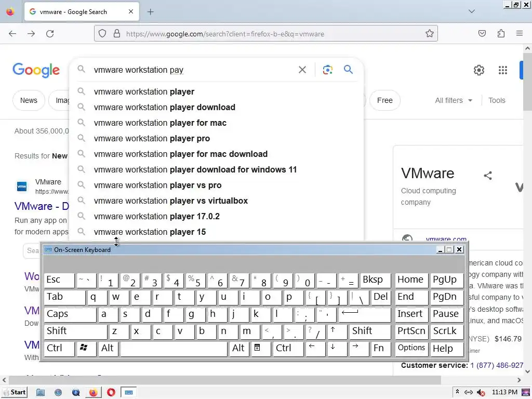The height and width of the screenshot is (399, 532).
Task: Toggle the left Ctrl key on keyboard
Action: pyautogui.click(x=59, y=349)
